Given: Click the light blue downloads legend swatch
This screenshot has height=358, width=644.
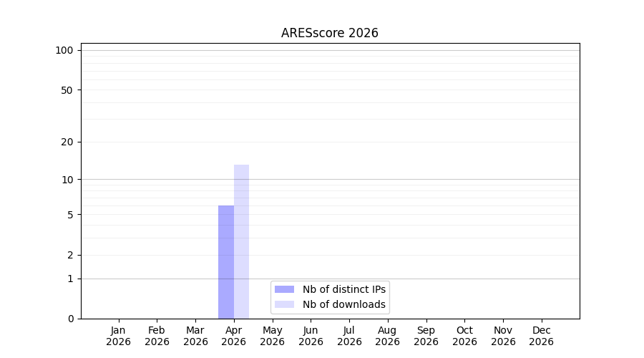Looking at the screenshot, I should point(284,304).
